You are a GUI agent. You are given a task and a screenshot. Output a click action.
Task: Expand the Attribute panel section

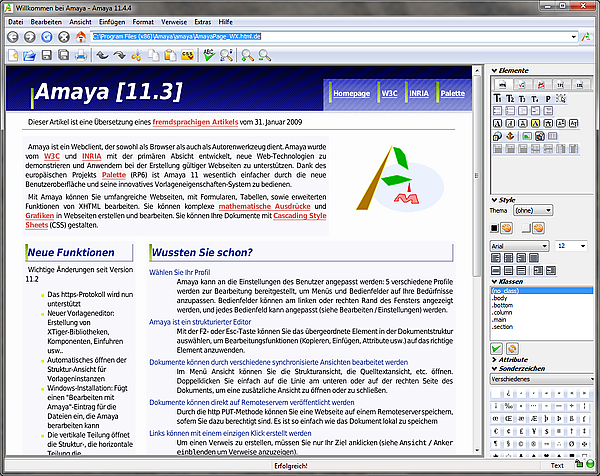tap(494, 358)
